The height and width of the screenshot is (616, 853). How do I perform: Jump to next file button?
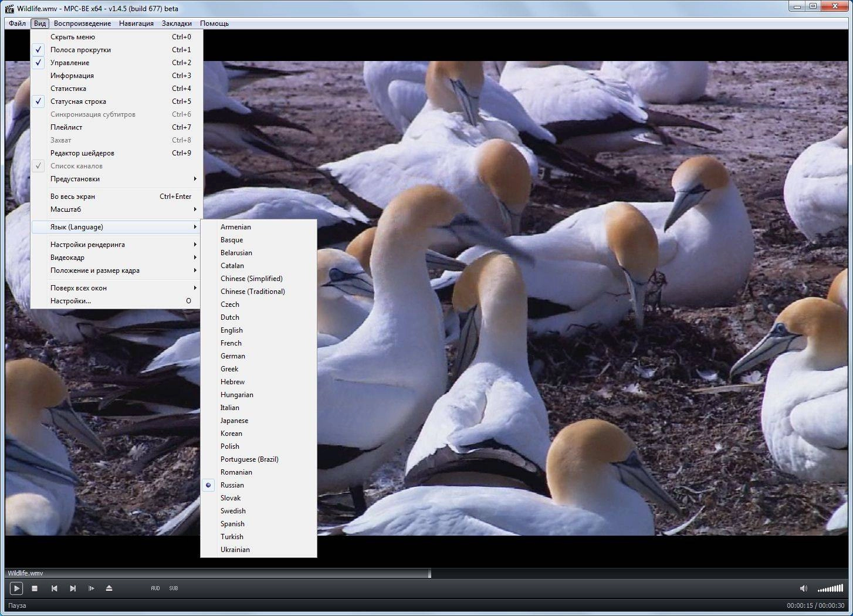73,588
